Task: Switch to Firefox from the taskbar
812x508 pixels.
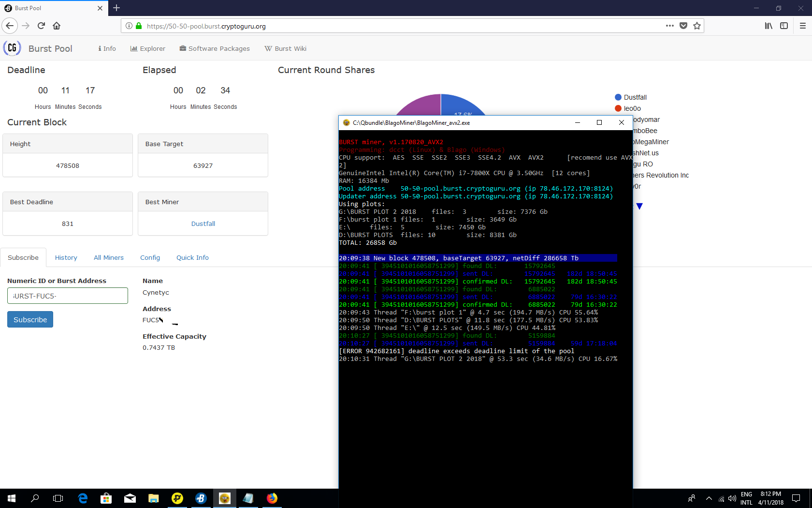Action: (x=272, y=498)
